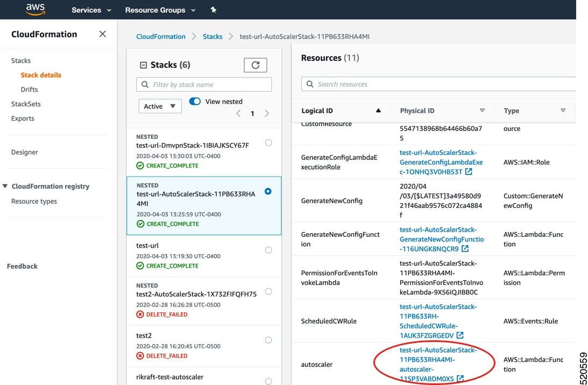Select the test2 stack radio button

point(268,340)
